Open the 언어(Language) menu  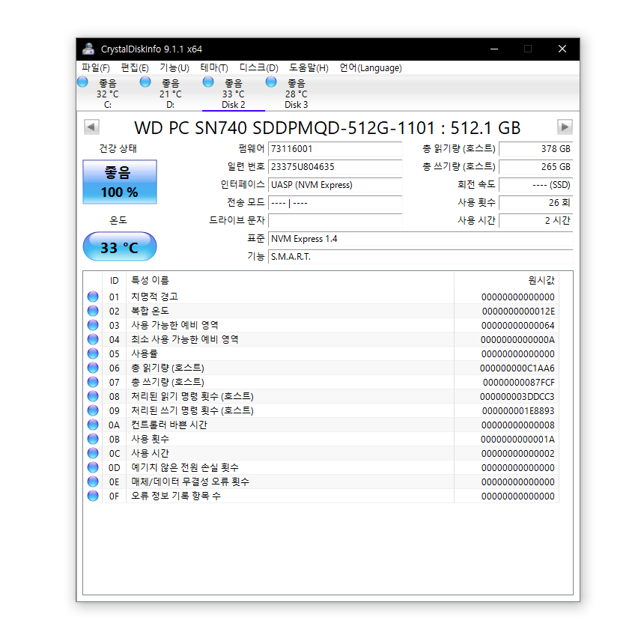click(371, 67)
